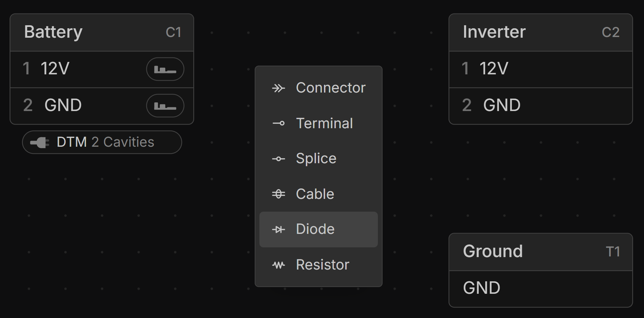
Task: Click the Connector double-arrow icon
Action: (x=278, y=88)
